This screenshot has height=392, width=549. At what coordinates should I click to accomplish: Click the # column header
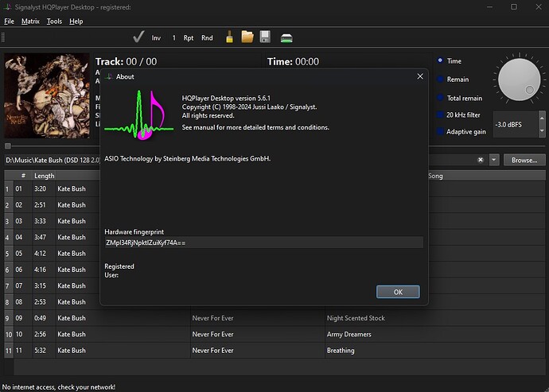click(x=23, y=176)
